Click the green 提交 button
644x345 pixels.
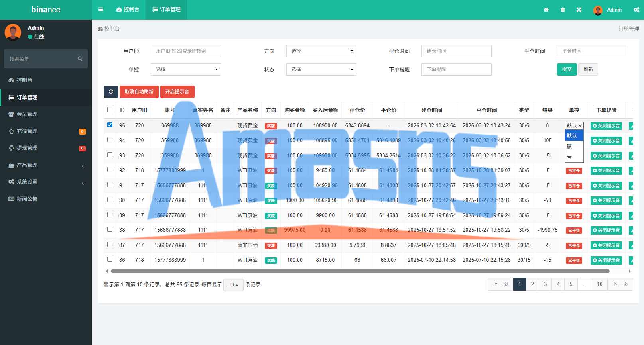567,69
